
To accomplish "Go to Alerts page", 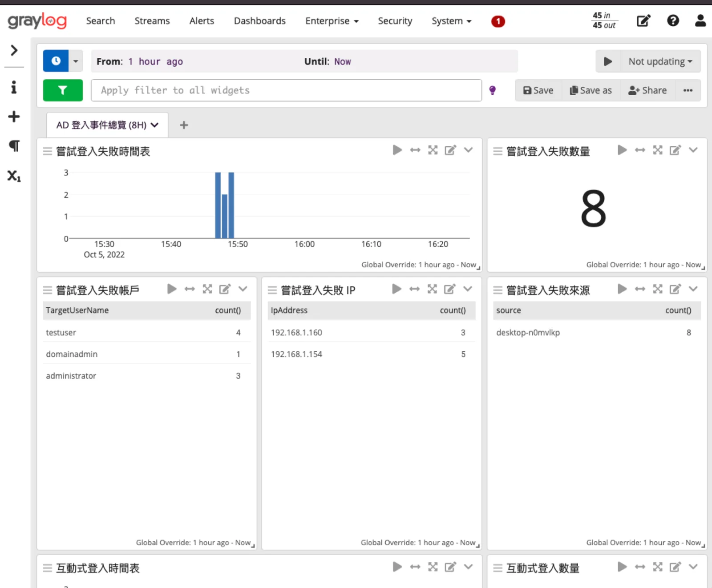I will pos(202,21).
